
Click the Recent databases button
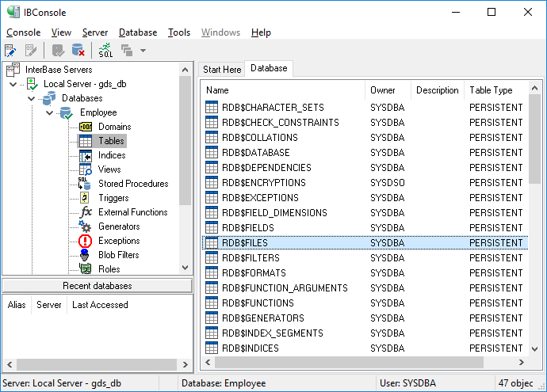click(97, 286)
